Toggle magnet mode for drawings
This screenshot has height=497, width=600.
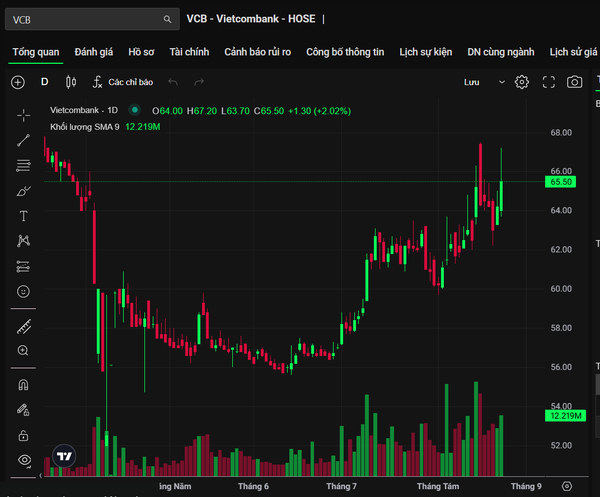point(23,385)
